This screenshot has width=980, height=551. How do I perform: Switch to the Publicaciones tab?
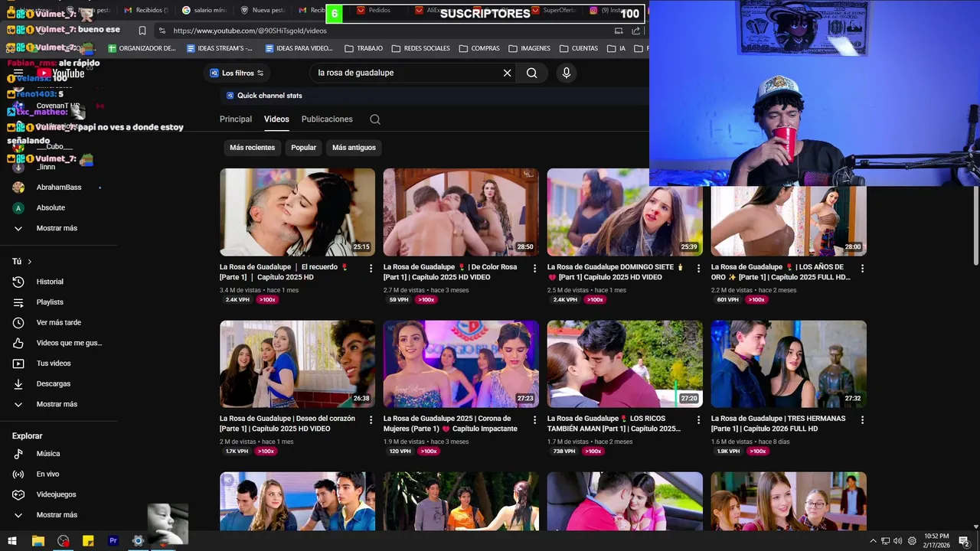pyautogui.click(x=327, y=119)
